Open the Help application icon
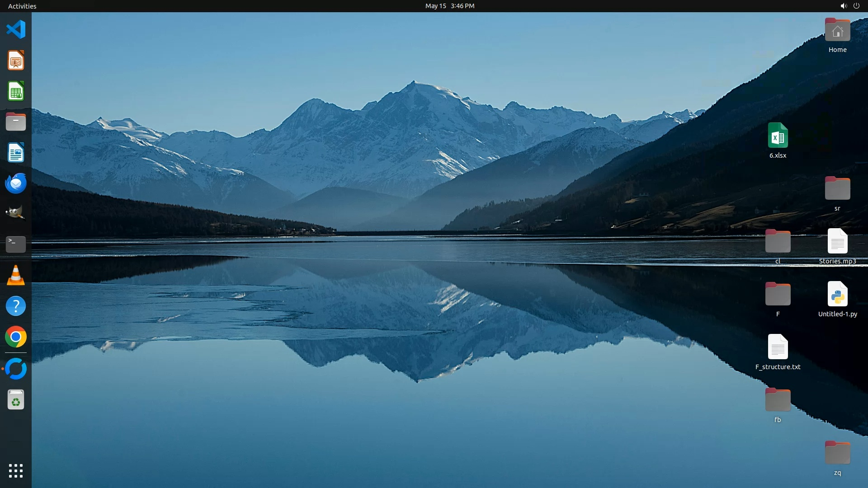Image resolution: width=868 pixels, height=488 pixels. [x=16, y=306]
